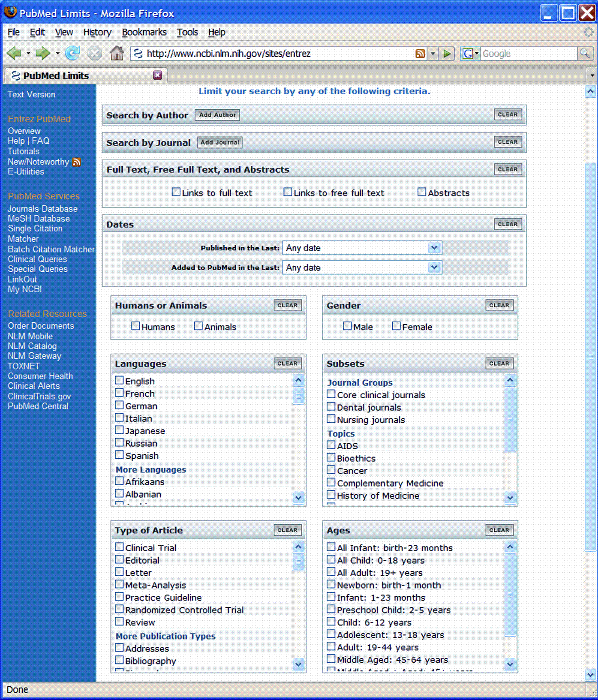This screenshot has width=598, height=700.
Task: Select the Male checkbox
Action: tap(347, 326)
